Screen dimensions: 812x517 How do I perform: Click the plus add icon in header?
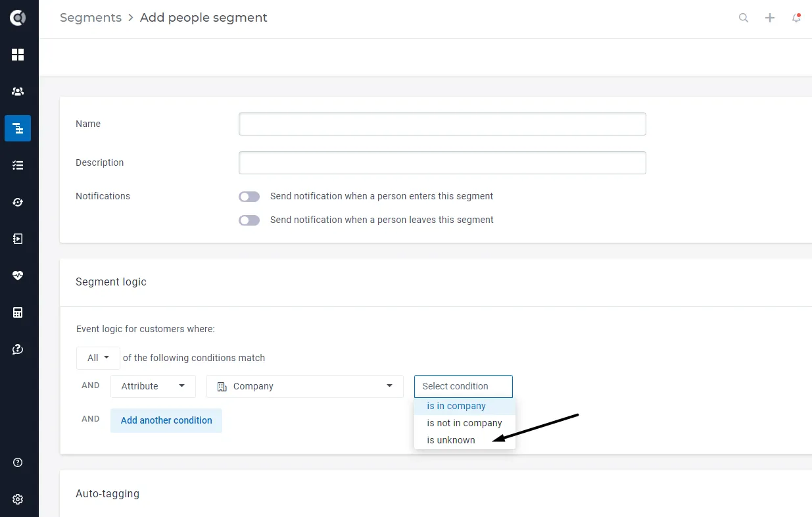[770, 18]
